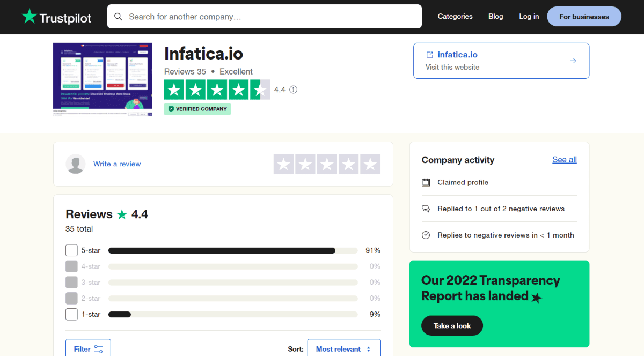Click the 4-star rating bar
This screenshot has height=356, width=644.
coord(233,266)
